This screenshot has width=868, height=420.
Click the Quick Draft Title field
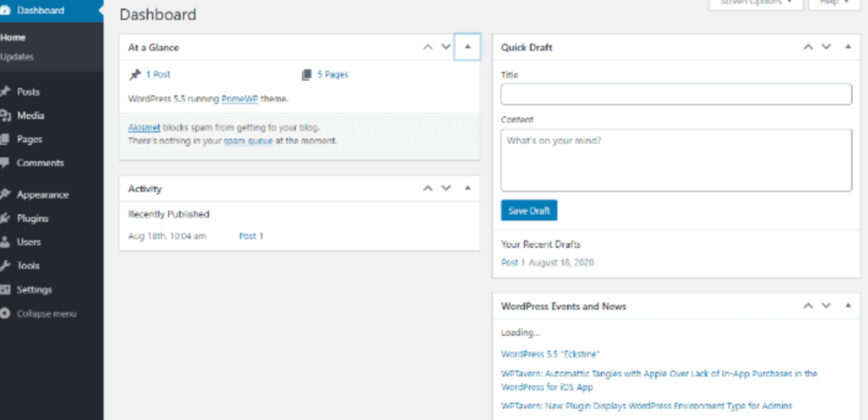(676, 94)
